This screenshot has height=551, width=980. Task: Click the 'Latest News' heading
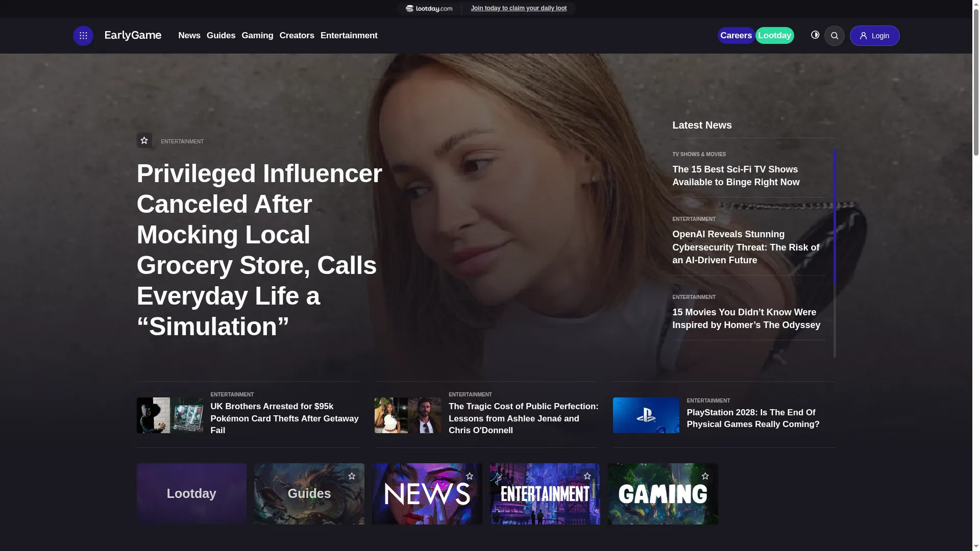(x=702, y=125)
